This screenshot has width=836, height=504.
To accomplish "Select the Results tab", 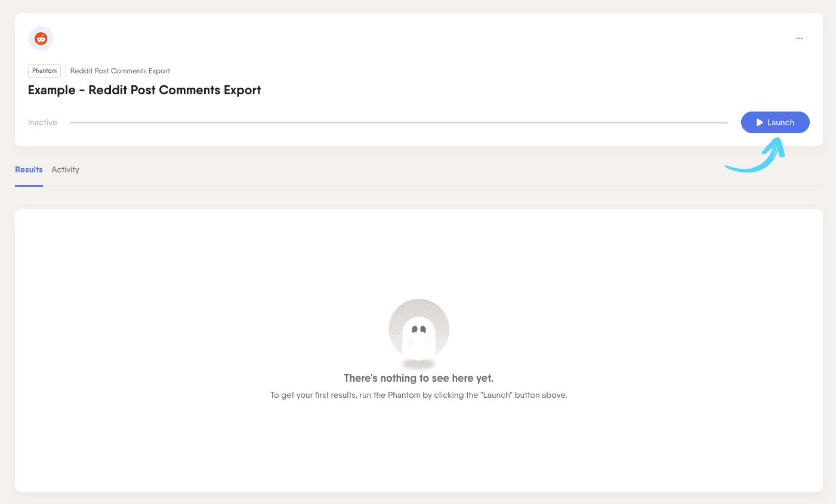I will pyautogui.click(x=29, y=169).
